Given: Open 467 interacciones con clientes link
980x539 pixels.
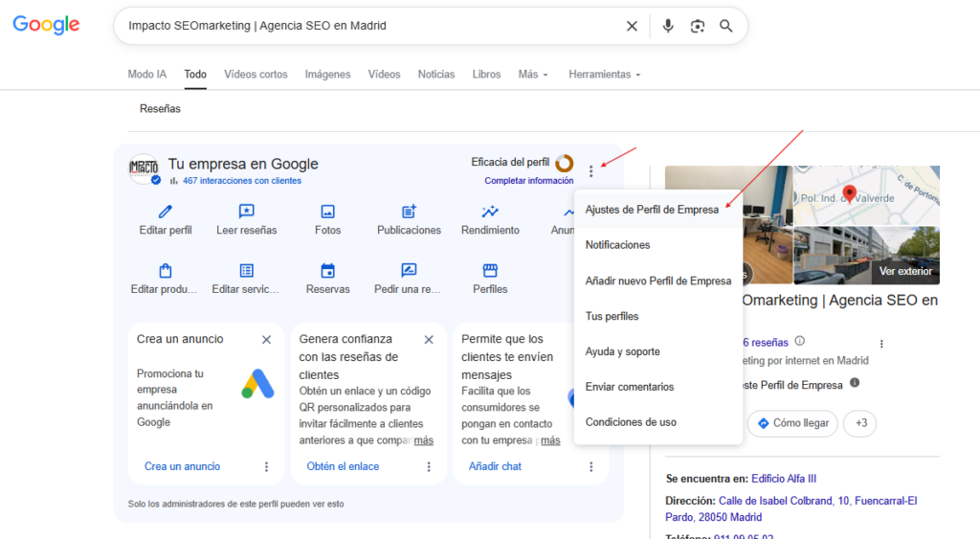Looking at the screenshot, I should (242, 181).
